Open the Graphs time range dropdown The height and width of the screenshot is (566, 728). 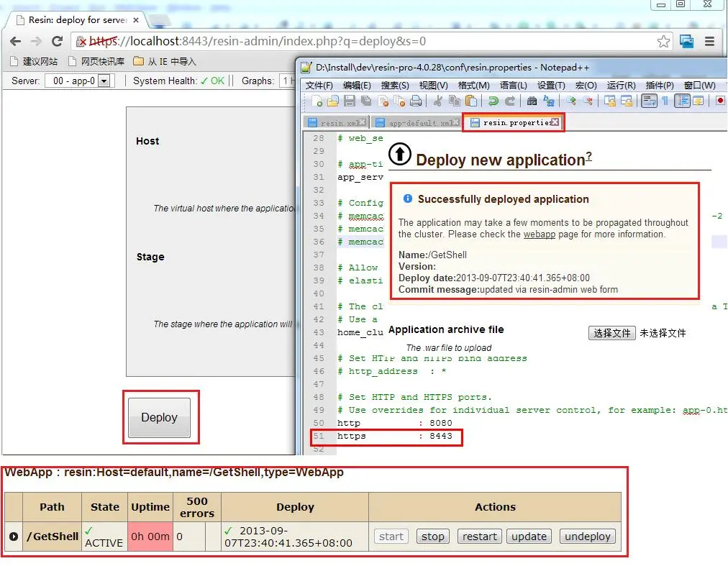[286, 81]
